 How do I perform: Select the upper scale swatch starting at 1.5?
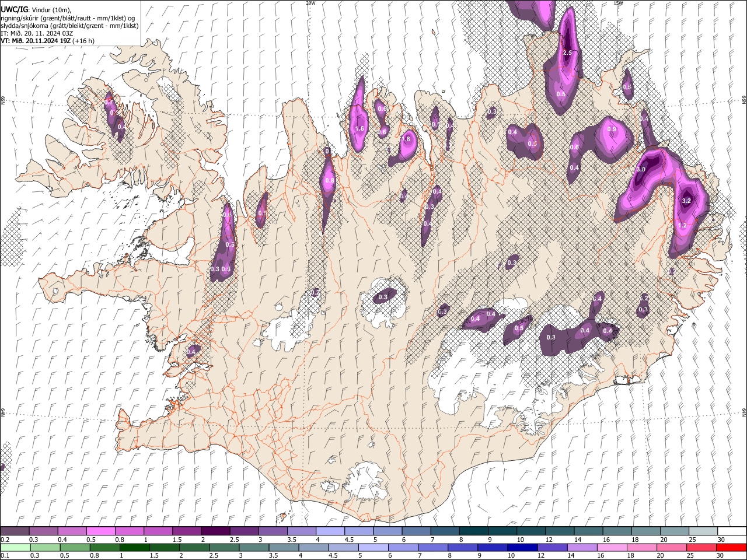[x=187, y=531]
